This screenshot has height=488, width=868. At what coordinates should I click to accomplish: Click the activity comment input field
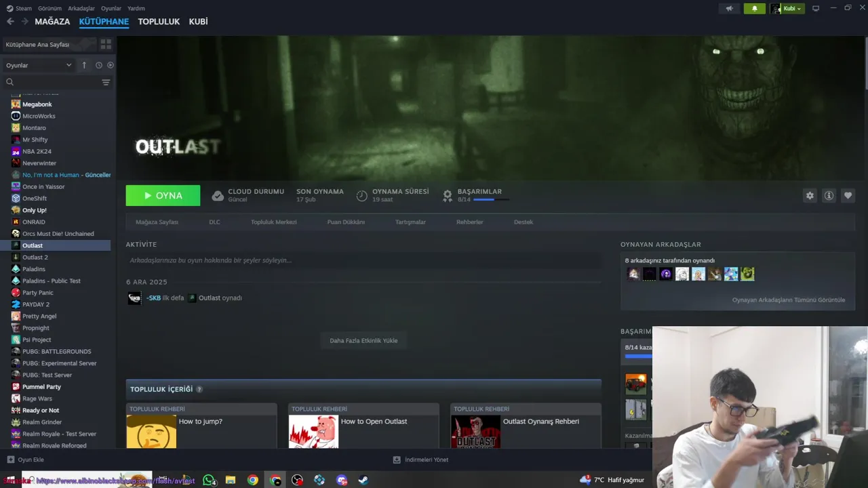363,260
